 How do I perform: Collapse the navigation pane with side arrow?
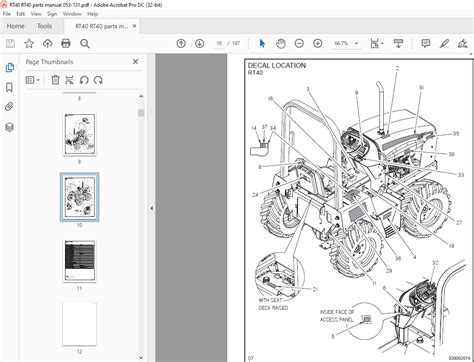pos(152,208)
